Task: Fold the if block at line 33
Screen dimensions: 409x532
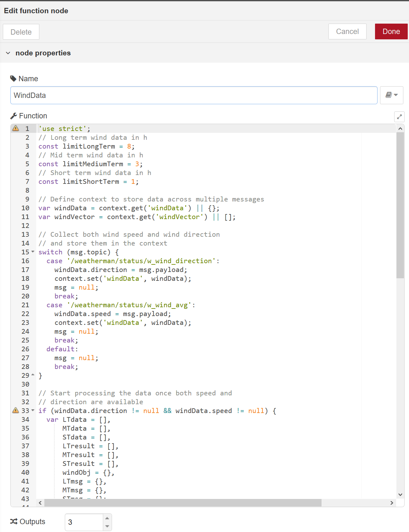Action: coord(33,410)
